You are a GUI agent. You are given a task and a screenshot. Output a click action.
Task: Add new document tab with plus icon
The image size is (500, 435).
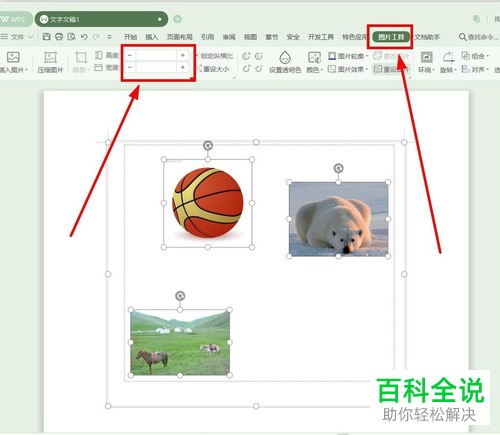coord(177,19)
